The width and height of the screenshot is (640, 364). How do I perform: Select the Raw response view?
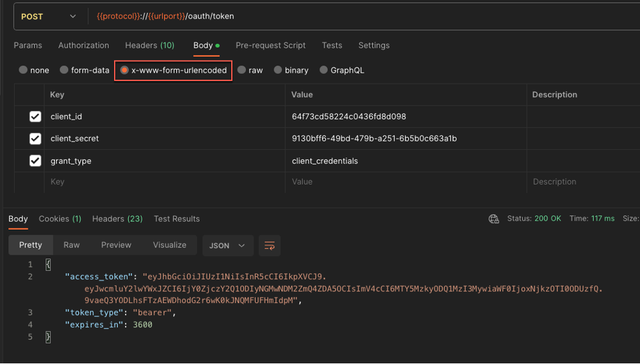click(x=71, y=245)
